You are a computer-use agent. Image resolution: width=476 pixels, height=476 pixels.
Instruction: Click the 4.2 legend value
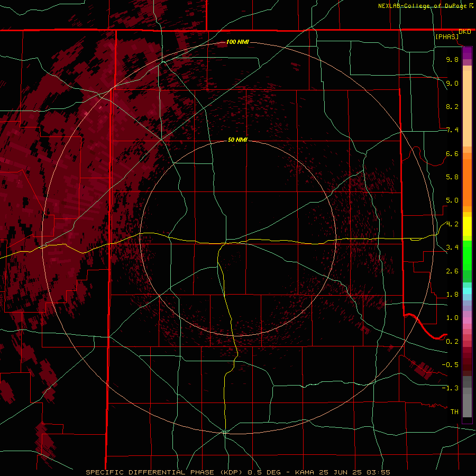point(452,224)
